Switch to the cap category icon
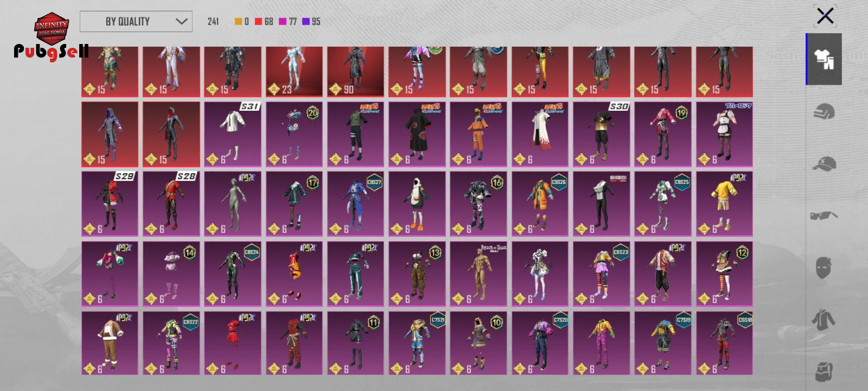Viewport: 868px width, 391px height. click(x=824, y=163)
